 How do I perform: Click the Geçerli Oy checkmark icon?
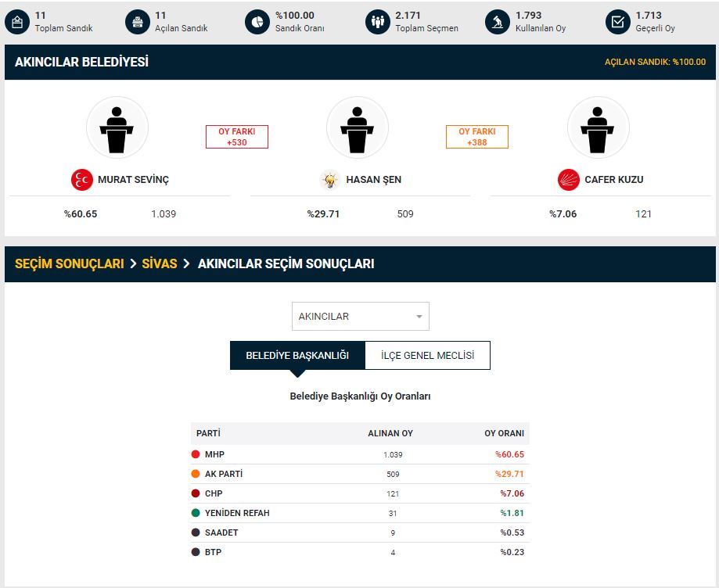[x=618, y=22]
